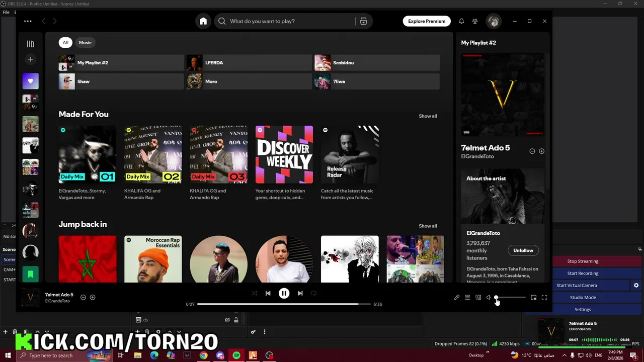
Task: Skip to the next track
Action: (300, 293)
